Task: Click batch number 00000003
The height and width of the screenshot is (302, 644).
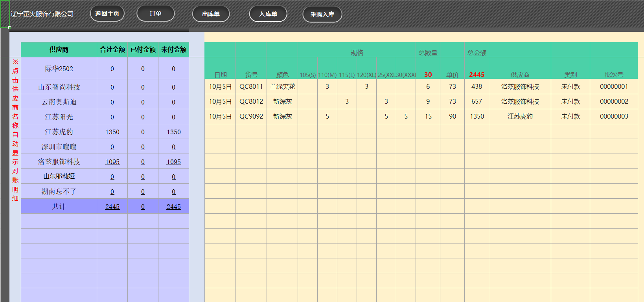Action: pos(614,116)
